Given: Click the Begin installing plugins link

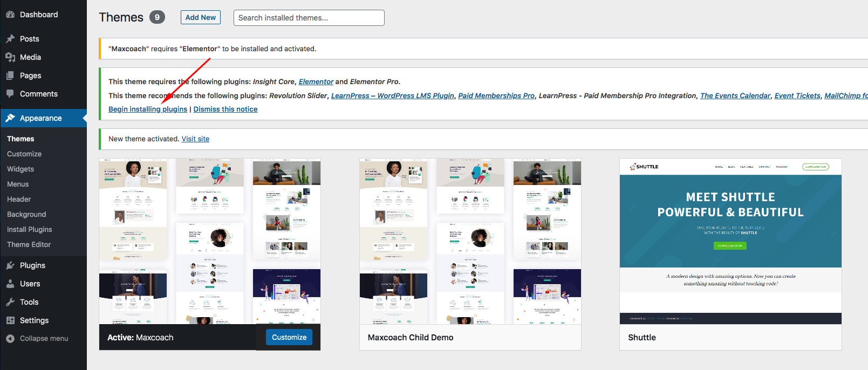Looking at the screenshot, I should pyautogui.click(x=148, y=109).
